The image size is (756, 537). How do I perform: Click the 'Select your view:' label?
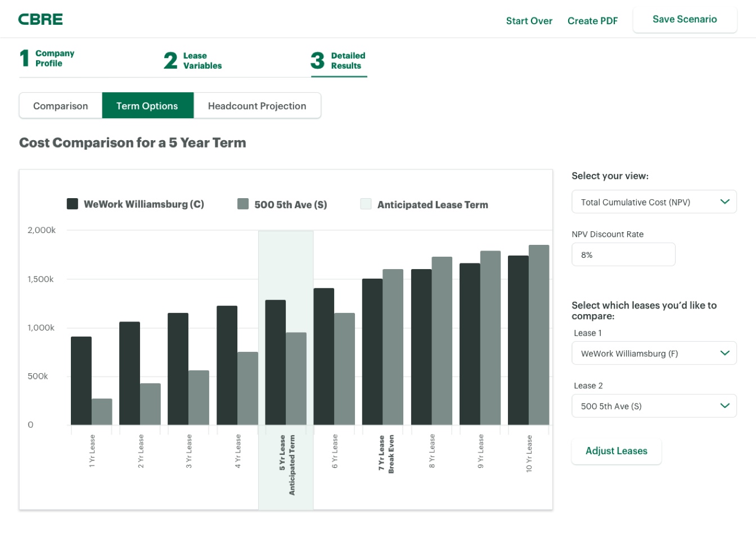[x=610, y=176]
